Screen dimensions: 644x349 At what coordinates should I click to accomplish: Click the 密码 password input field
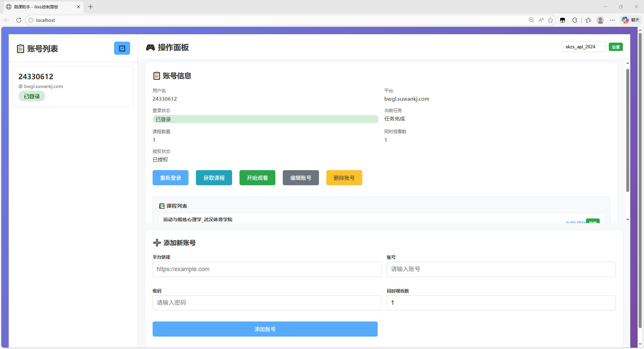point(267,303)
